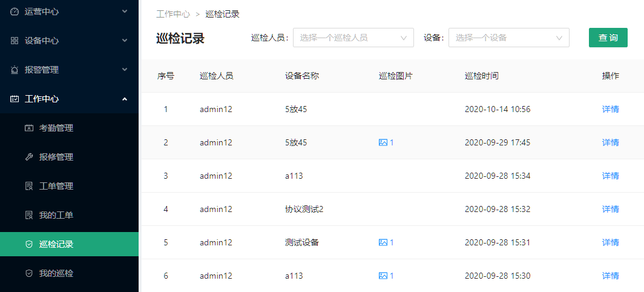644x292 pixels.
Task: Click the 考勤管理 attendance icon
Action: tap(29, 128)
